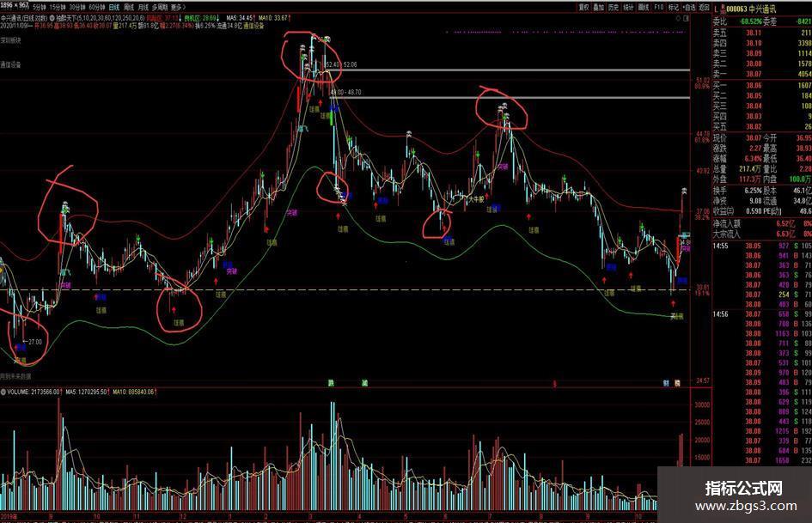Click the green 跌 marker under chart
Screen dimensions: 812x523
pyautogui.click(x=331, y=383)
